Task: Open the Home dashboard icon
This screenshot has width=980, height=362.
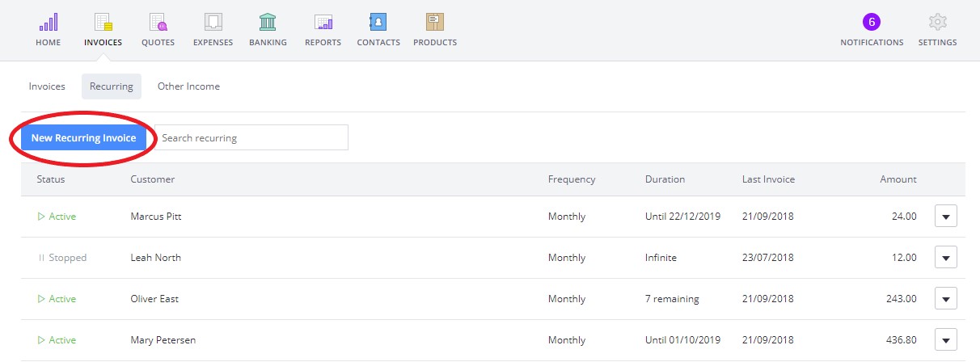Action: click(x=49, y=22)
